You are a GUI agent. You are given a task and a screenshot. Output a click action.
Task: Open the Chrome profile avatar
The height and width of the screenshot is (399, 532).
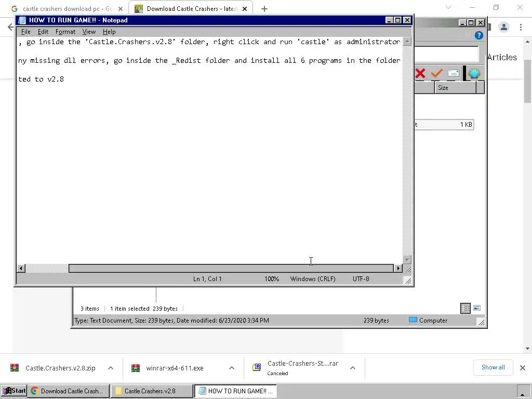point(504,27)
